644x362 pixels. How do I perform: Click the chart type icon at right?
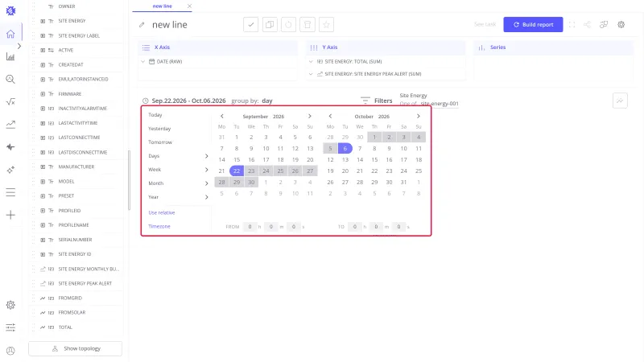click(620, 101)
